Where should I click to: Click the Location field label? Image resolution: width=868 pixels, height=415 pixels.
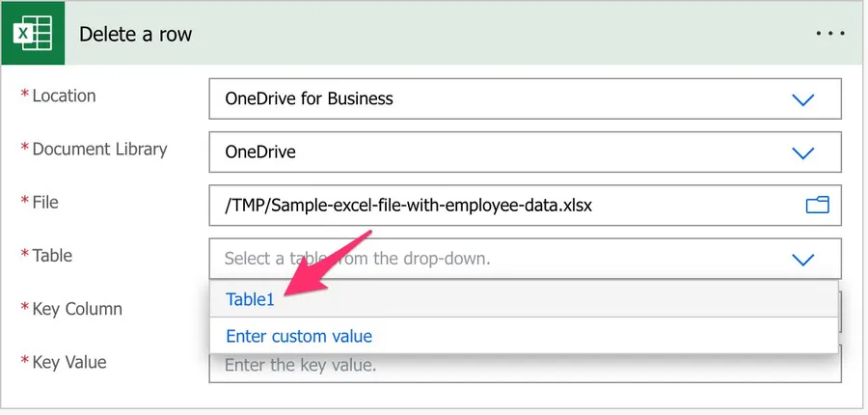tap(64, 96)
